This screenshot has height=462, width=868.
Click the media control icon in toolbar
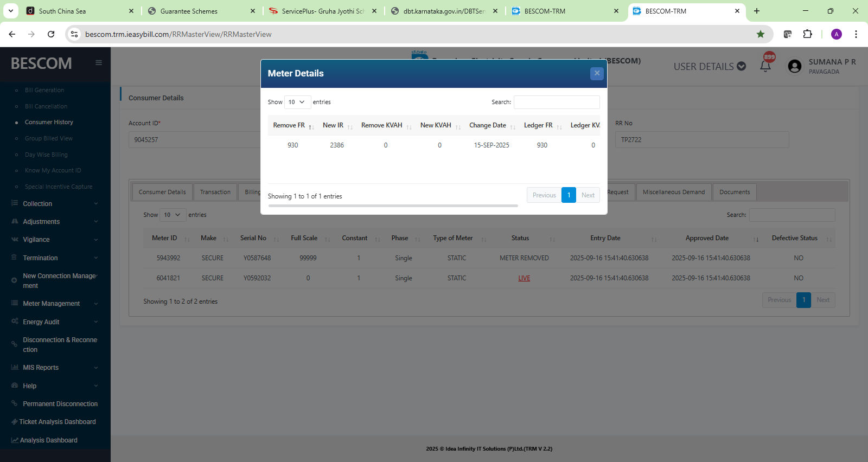click(x=788, y=34)
